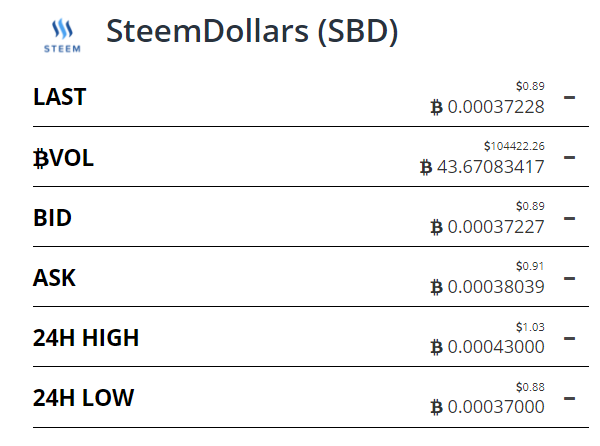Click the Bitcoin icon beside 43.67083417
600x446 pixels.
point(426,167)
